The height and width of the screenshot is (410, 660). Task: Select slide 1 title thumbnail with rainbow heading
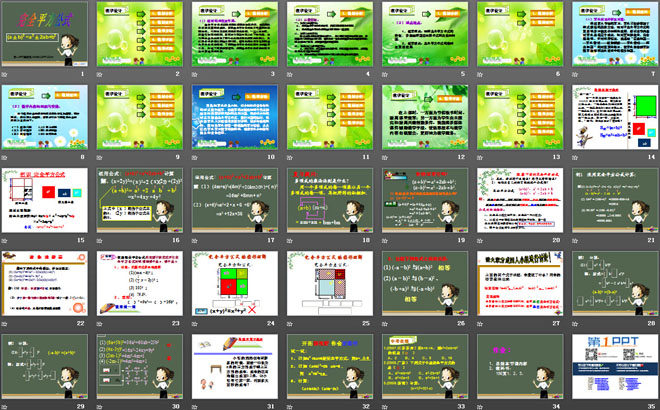coord(45,34)
